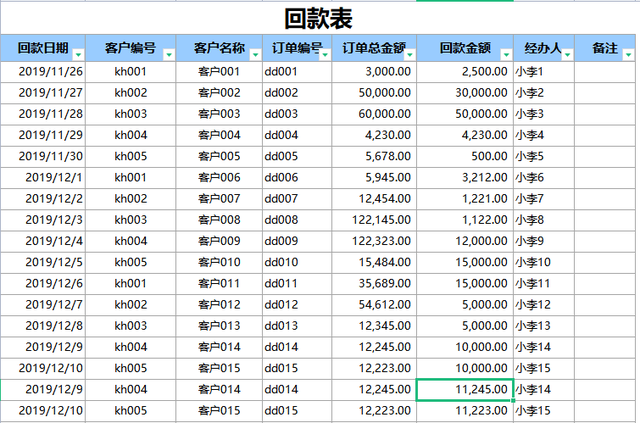
Task: Select date cell 2019/12/5
Action: (43, 263)
